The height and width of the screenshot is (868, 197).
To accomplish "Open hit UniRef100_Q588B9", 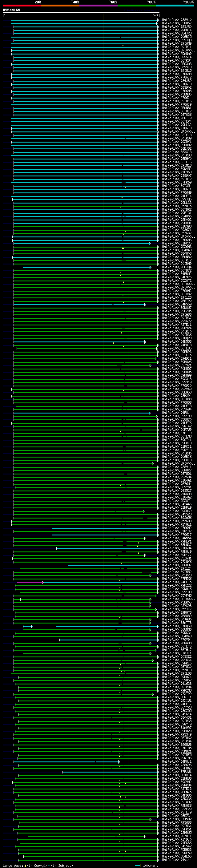I will (x=176, y=616).
